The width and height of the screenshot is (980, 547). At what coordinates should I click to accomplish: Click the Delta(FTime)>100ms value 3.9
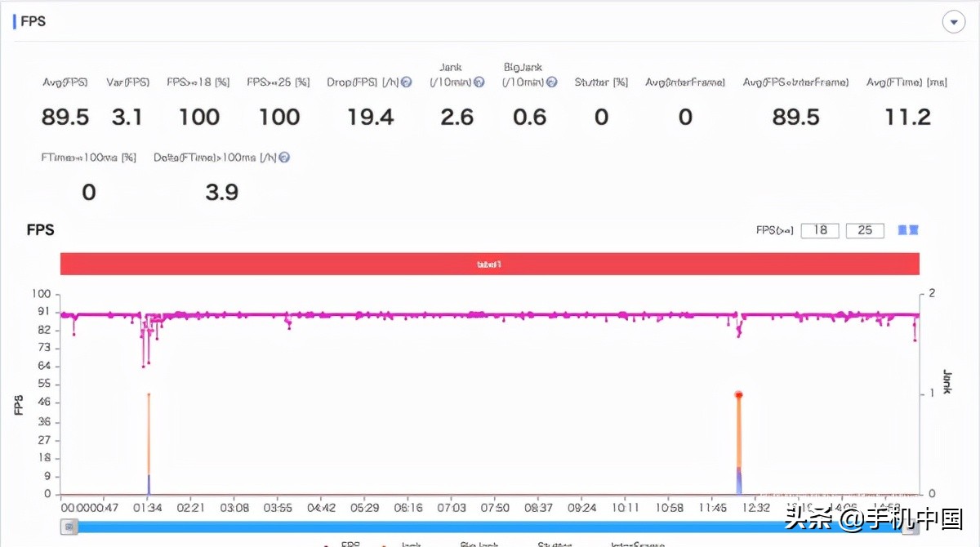(x=221, y=192)
